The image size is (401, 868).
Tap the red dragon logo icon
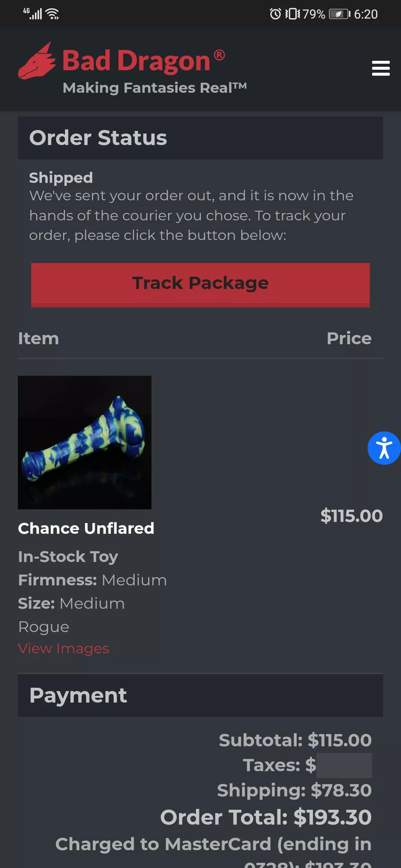37,61
